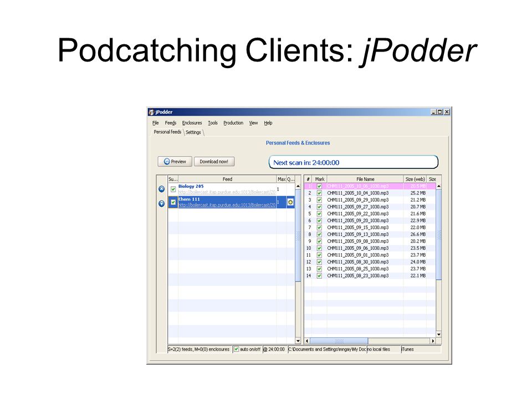Select file CHM111_2005_09_06_1030.mp3
This screenshot has height=399, width=532.
click(x=357, y=248)
